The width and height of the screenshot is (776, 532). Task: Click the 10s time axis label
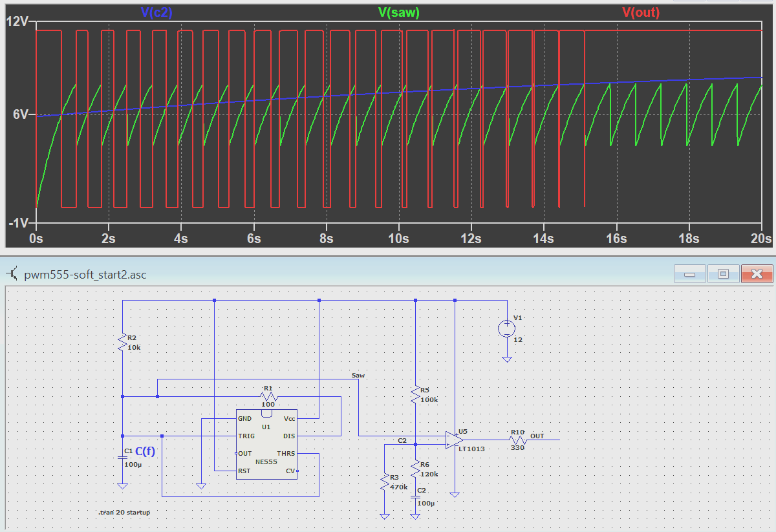pyautogui.click(x=398, y=239)
